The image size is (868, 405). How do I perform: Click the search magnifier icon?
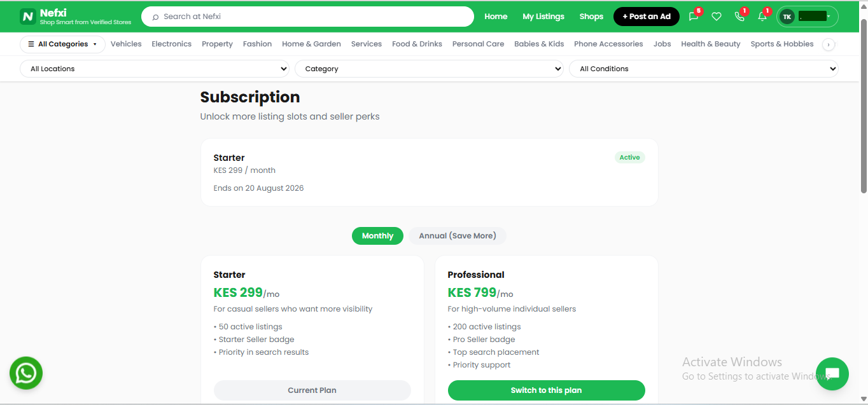pyautogui.click(x=155, y=17)
